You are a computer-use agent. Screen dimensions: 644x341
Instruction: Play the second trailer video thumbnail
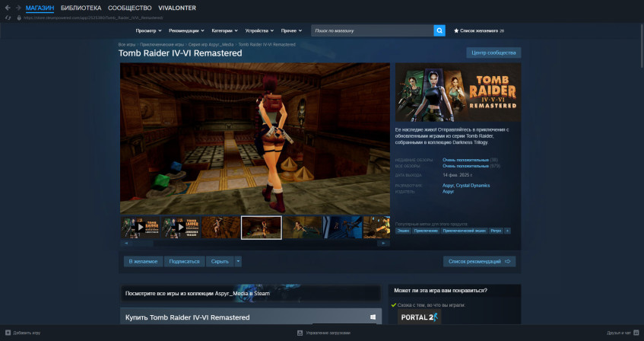(x=180, y=228)
